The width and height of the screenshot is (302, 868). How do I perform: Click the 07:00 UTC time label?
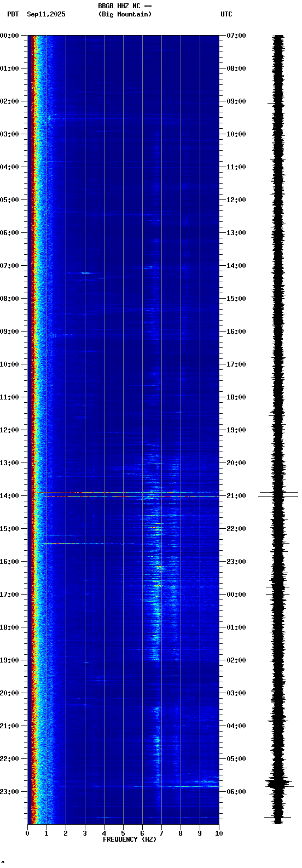click(x=236, y=36)
